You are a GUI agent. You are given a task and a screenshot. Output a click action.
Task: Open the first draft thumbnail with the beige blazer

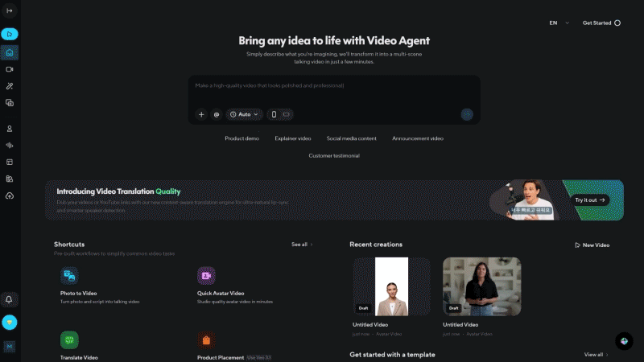pos(391,287)
